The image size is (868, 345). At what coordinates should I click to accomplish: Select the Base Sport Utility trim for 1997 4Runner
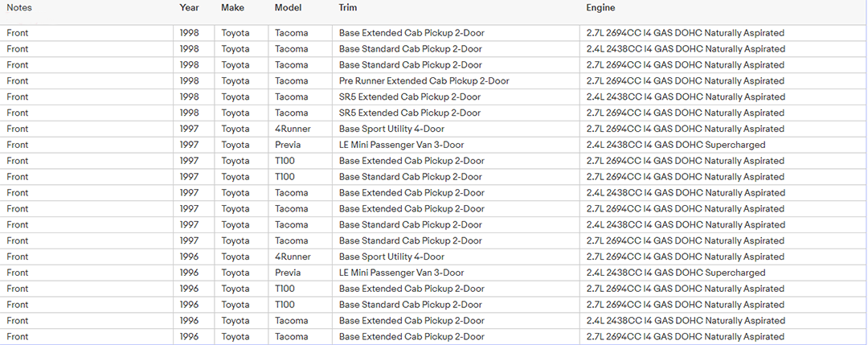[x=391, y=129]
